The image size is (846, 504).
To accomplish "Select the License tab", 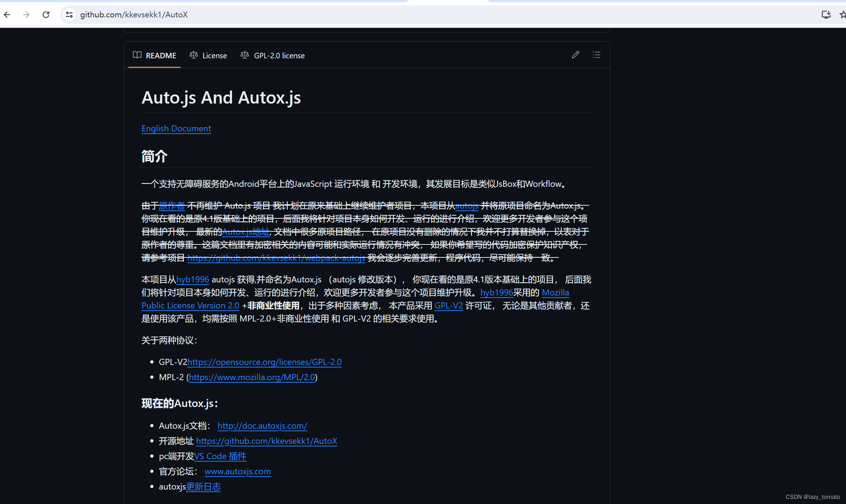I will coord(209,55).
